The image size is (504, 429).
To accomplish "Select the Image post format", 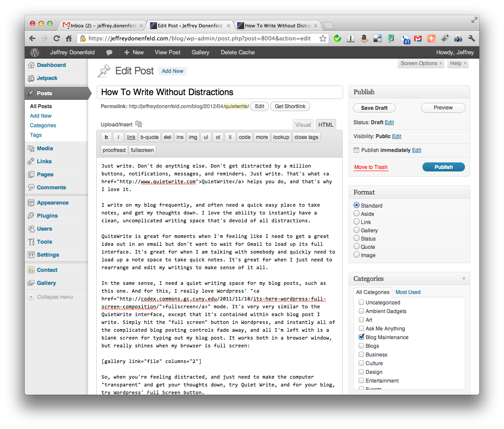I will tap(357, 255).
